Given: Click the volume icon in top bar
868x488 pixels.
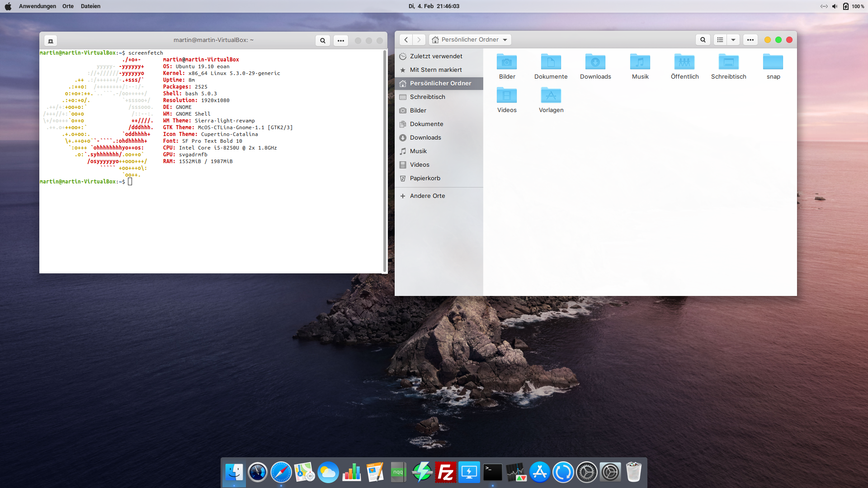Looking at the screenshot, I should [835, 6].
